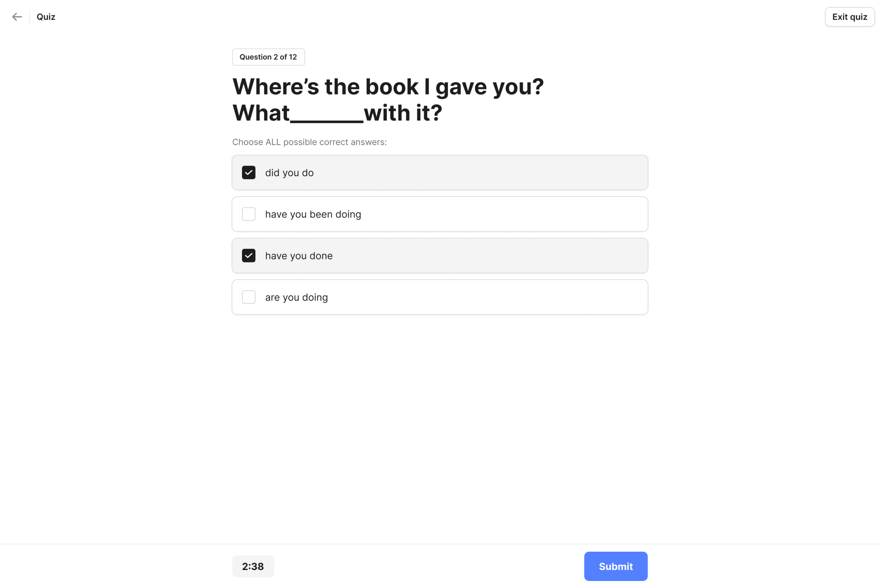Select the "have you been doing" answer text

coord(313,214)
